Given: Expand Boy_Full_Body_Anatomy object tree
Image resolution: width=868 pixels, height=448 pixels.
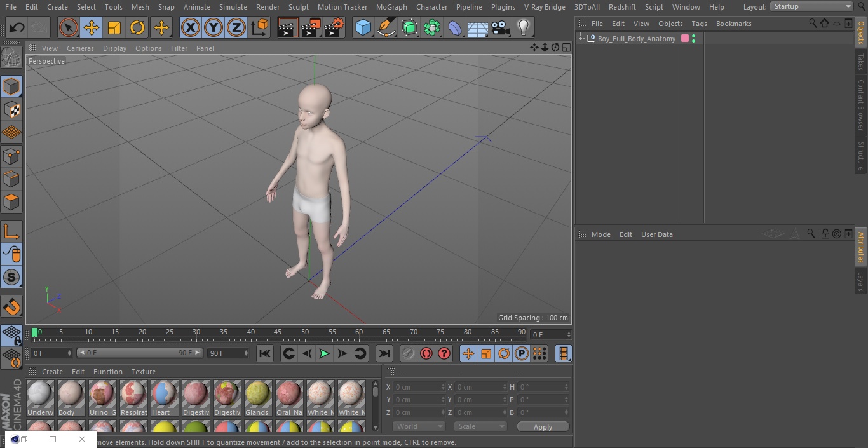Looking at the screenshot, I should click(x=580, y=39).
